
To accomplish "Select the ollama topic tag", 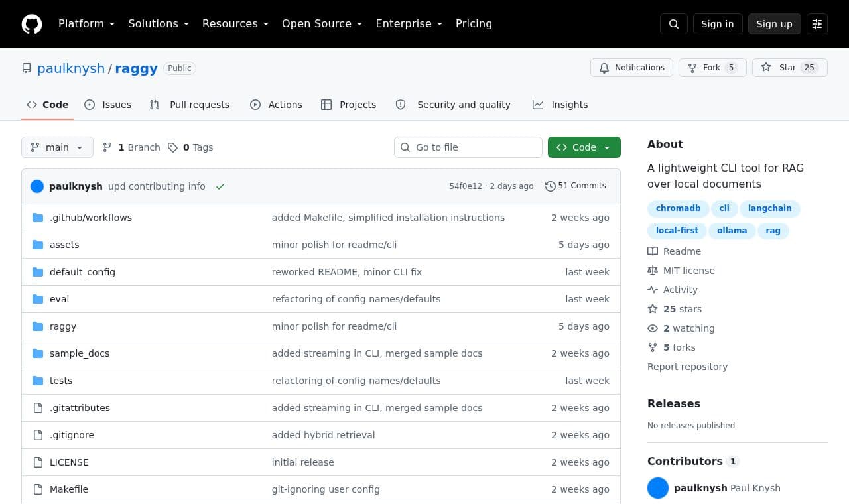I will (x=732, y=231).
